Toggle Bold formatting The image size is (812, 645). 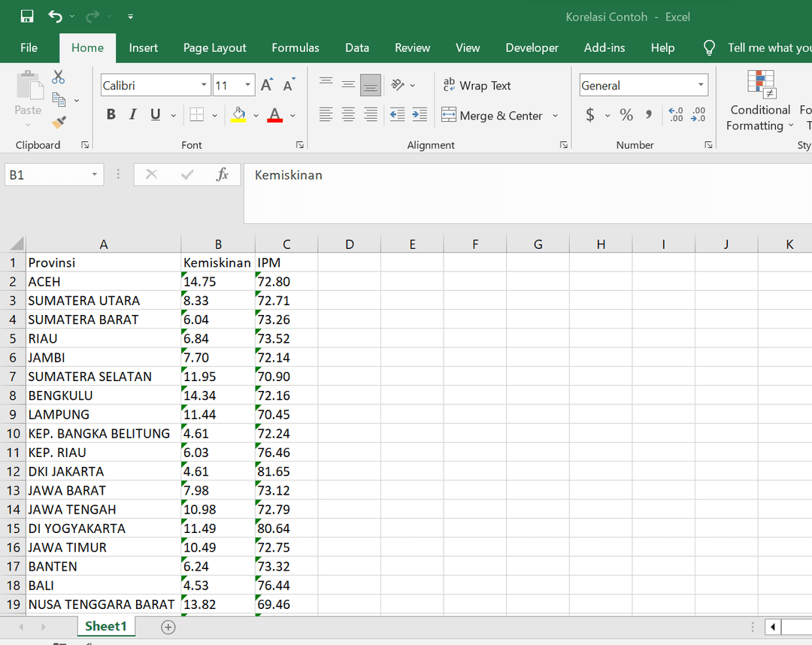(111, 114)
